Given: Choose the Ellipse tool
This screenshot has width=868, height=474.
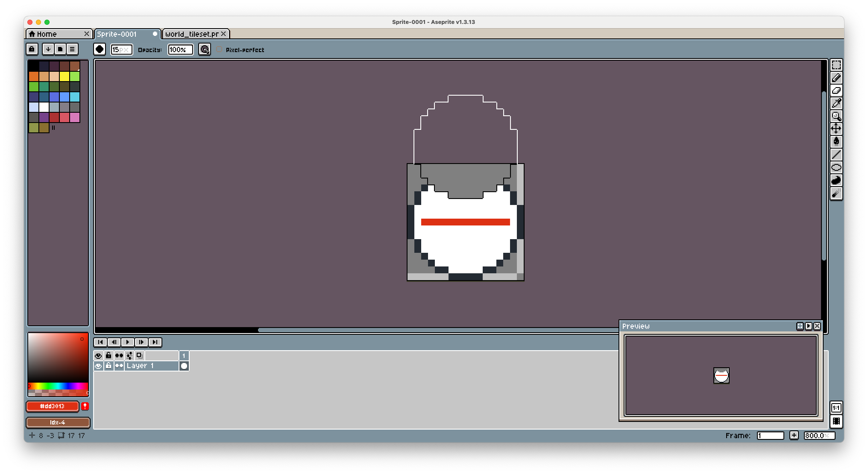Looking at the screenshot, I should (x=836, y=167).
